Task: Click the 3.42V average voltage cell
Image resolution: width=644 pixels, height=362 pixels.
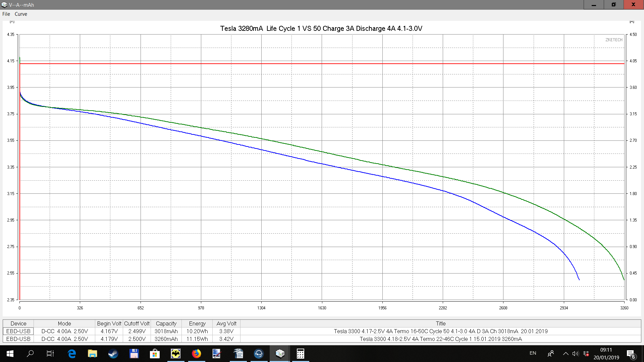Action: tap(226, 339)
